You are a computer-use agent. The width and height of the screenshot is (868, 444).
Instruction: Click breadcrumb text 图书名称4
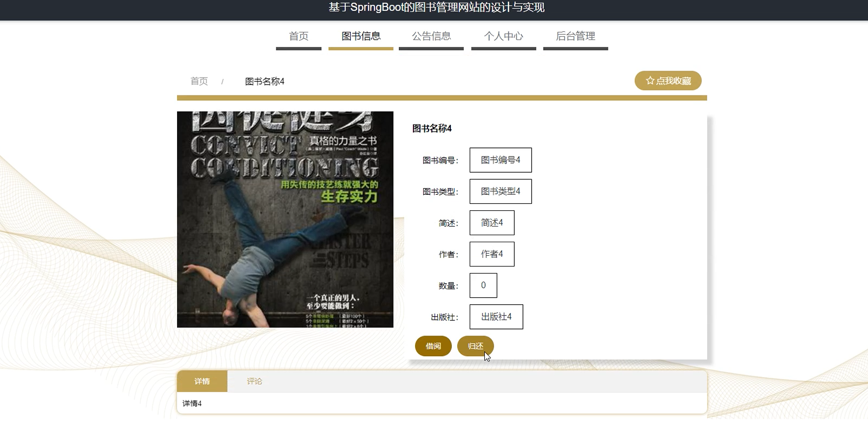(265, 81)
